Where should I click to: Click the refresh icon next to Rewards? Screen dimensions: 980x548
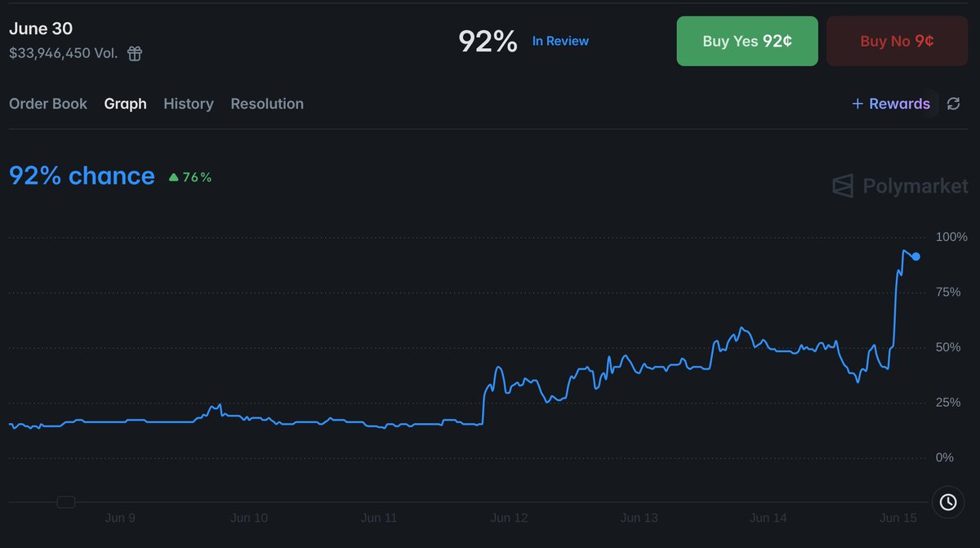click(953, 104)
